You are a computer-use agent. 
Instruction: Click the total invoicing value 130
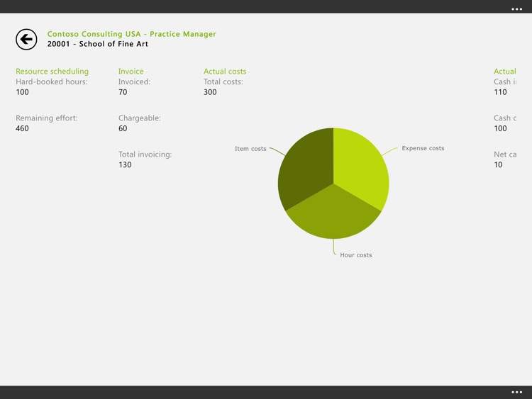(125, 164)
